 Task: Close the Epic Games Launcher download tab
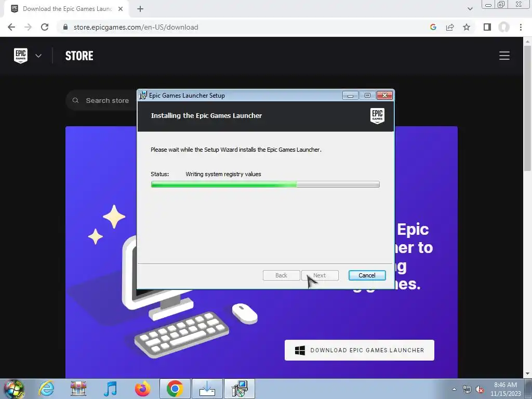[121, 9]
